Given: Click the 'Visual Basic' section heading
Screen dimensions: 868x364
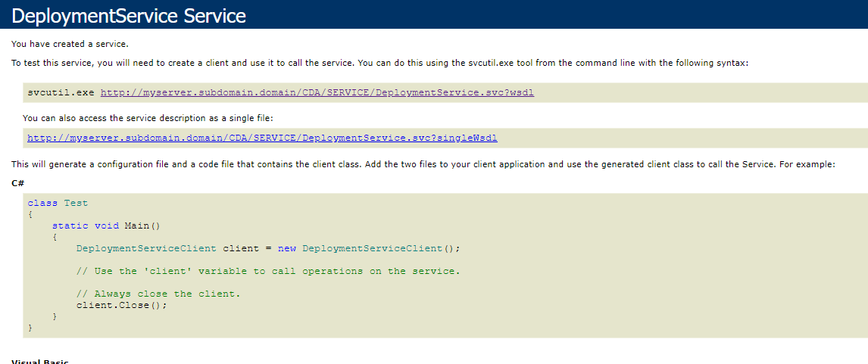Looking at the screenshot, I should coord(40,362).
